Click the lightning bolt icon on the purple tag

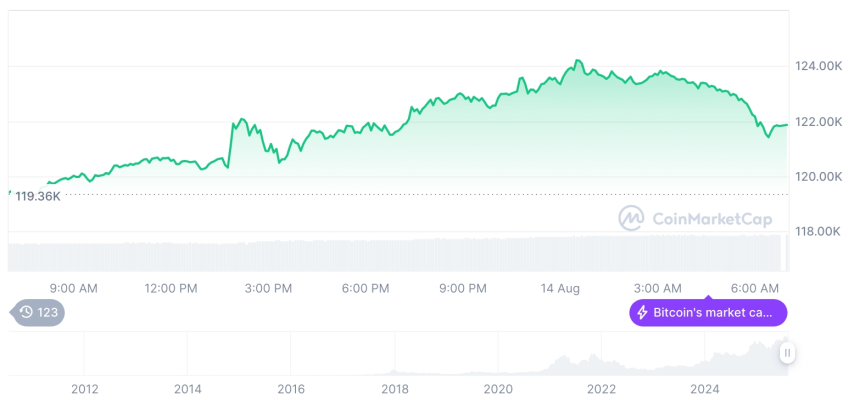coord(642,313)
